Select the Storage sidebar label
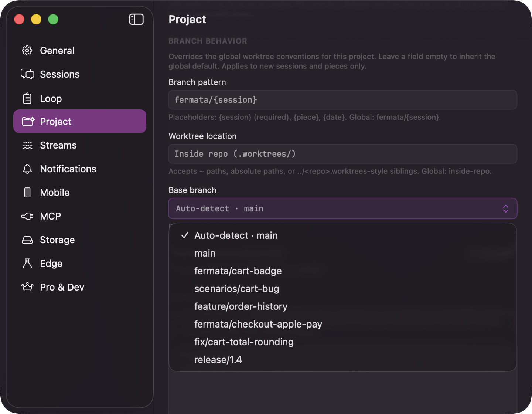 point(57,240)
